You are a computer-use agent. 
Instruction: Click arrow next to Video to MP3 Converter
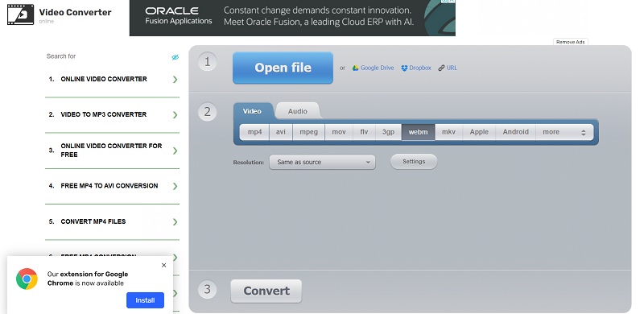point(175,114)
